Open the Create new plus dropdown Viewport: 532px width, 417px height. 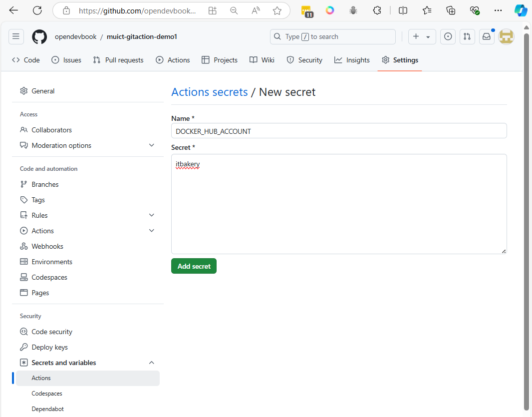[x=422, y=36]
